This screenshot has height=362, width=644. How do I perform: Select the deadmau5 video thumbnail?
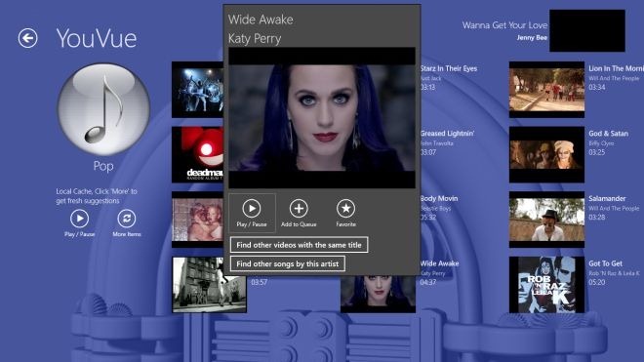[x=197, y=154]
